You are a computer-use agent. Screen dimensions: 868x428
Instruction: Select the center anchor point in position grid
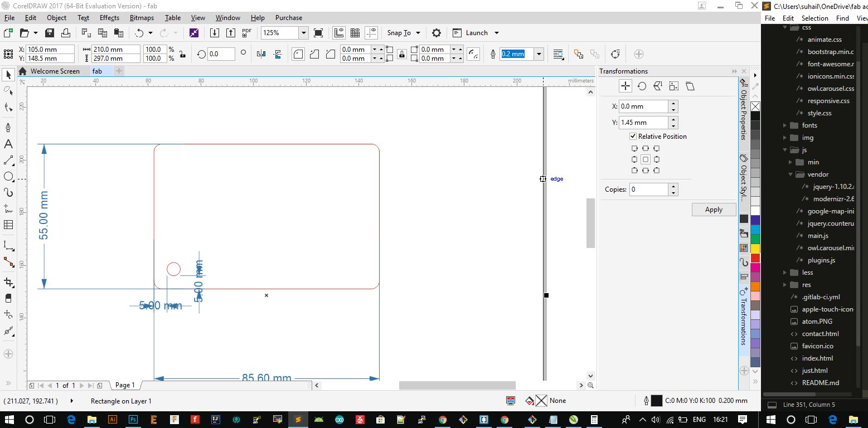click(x=645, y=159)
